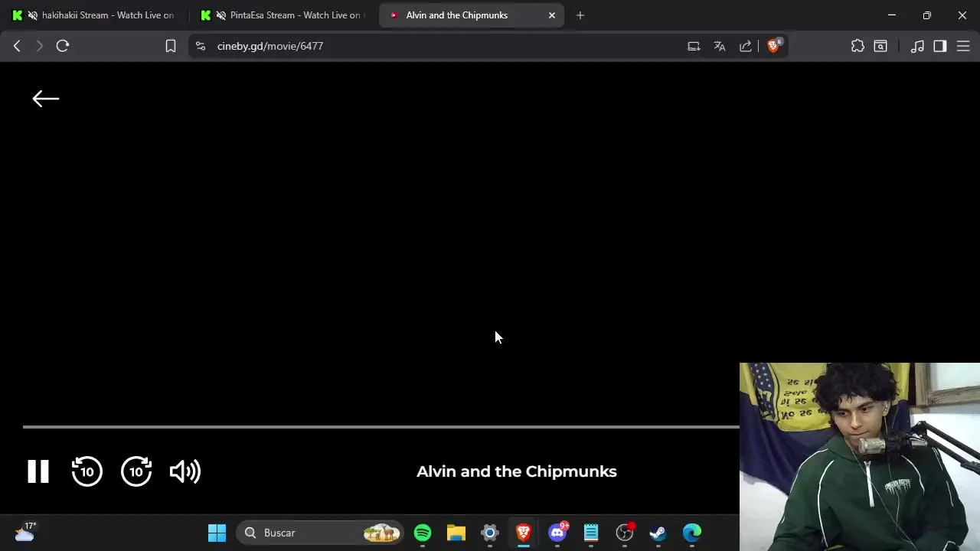Open Microsoft Edge from the taskbar

[692, 533]
